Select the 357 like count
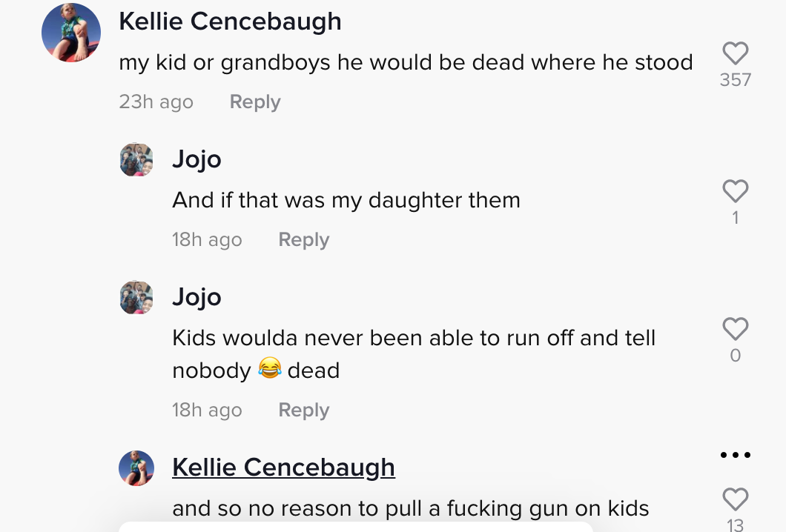The width and height of the screenshot is (786, 532). coord(736,79)
